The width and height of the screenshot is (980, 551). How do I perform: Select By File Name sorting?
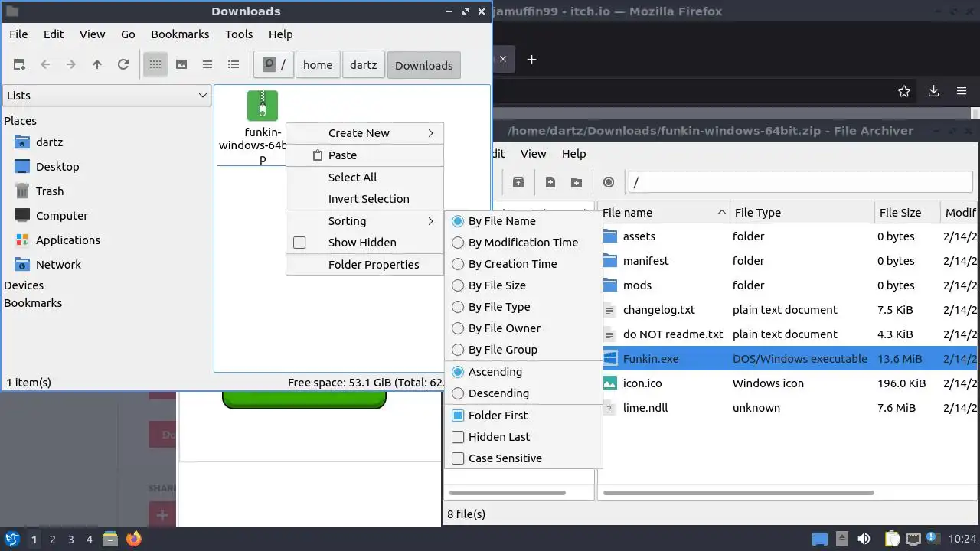click(524, 221)
